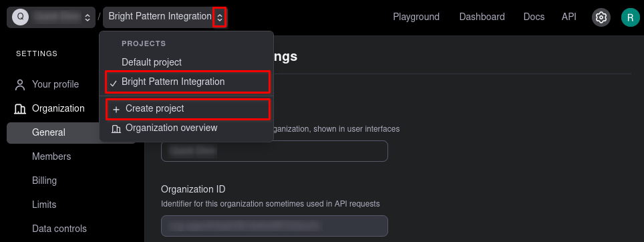The height and width of the screenshot is (242, 644).
Task: Click the building icon beside Organization
Action: point(20,109)
